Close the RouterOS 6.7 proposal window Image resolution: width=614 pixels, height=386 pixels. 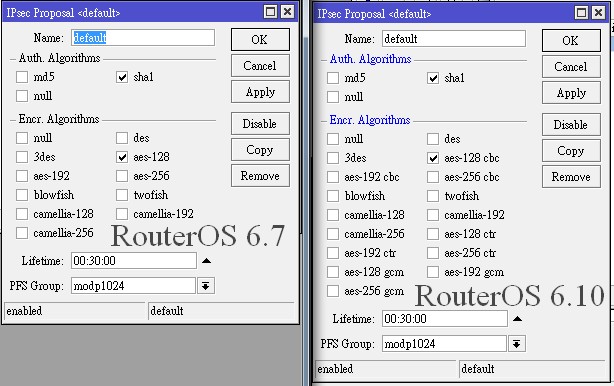pos(288,12)
